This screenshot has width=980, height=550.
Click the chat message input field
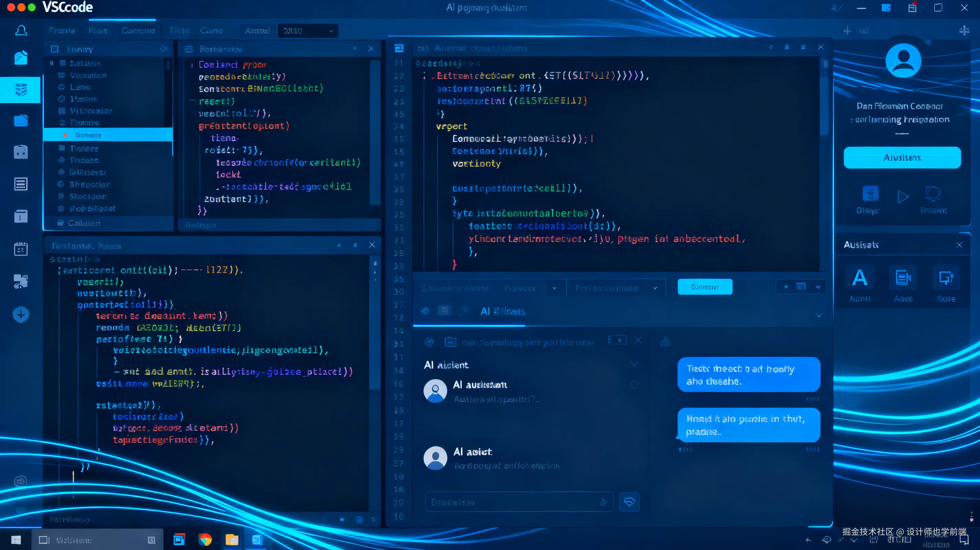[x=518, y=502]
